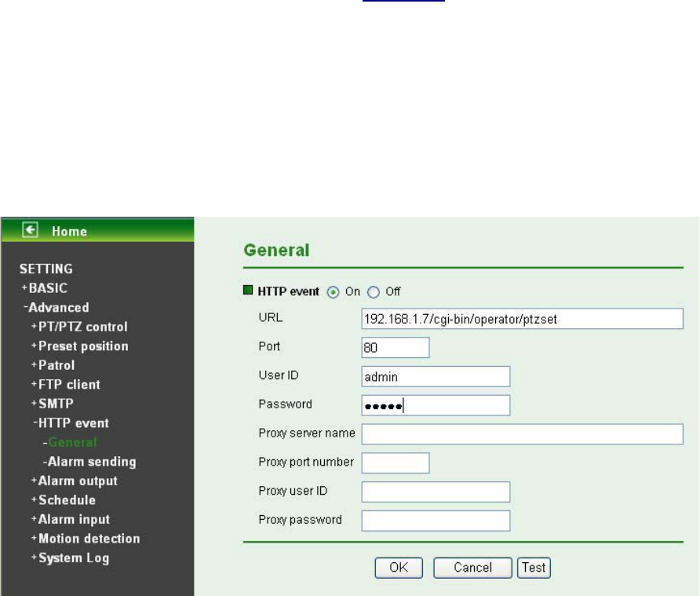This screenshot has width=700, height=596.
Task: Collapse the Advanced settings section
Action: 57,307
